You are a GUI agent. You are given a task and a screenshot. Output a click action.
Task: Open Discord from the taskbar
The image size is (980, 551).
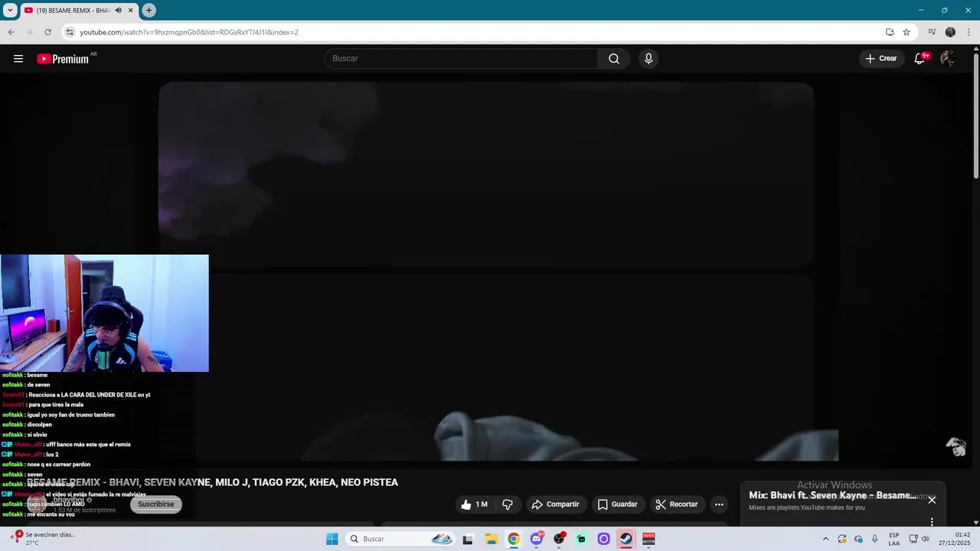(x=537, y=539)
